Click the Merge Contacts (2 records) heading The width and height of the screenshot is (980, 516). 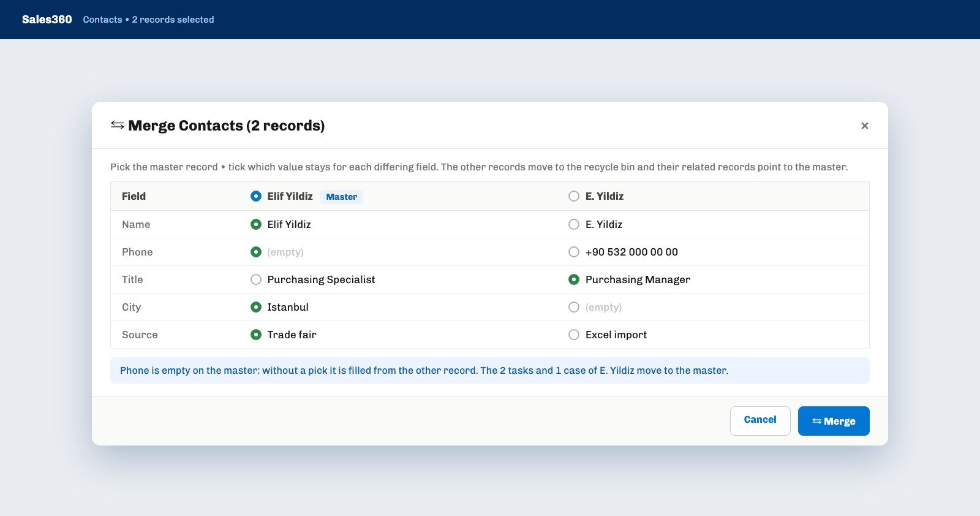point(226,125)
